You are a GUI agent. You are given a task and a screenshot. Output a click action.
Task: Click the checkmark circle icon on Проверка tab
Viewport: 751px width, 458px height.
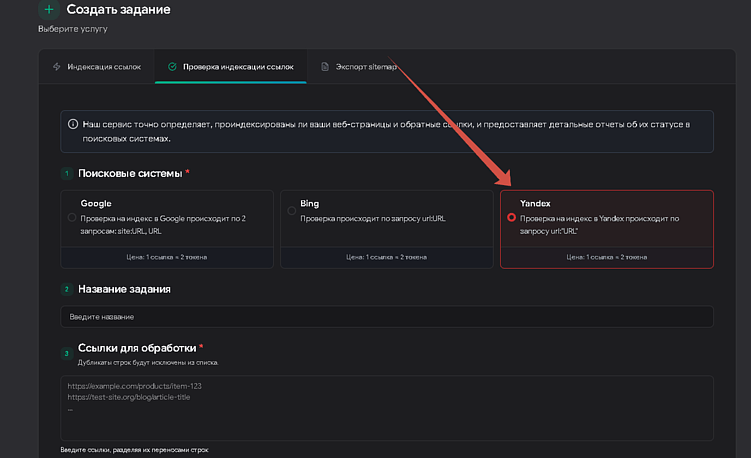click(x=172, y=67)
